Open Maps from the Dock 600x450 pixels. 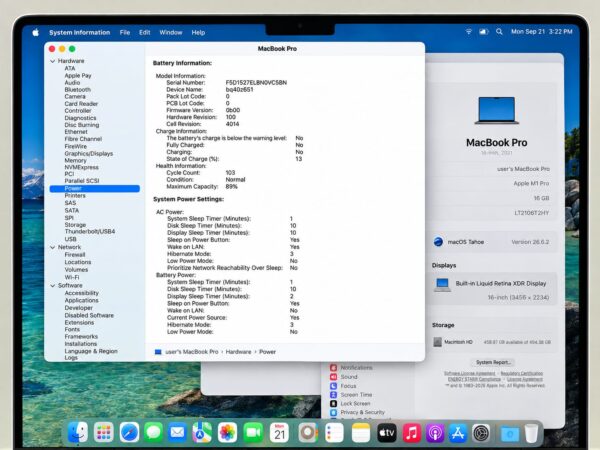(x=202, y=433)
